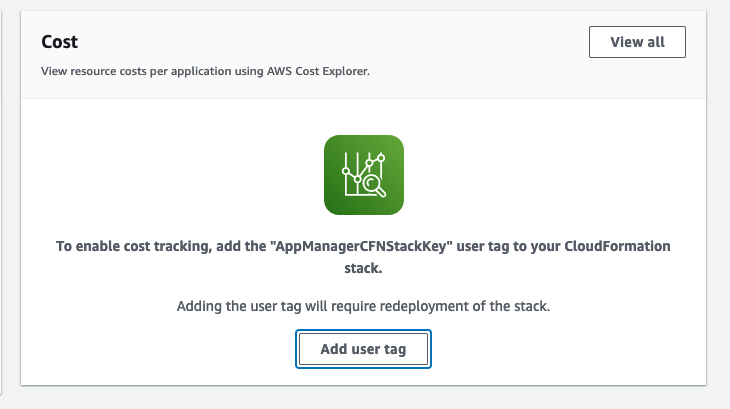Click the word "CloudFormation" in the message
This screenshot has width=730, height=409.
(x=619, y=246)
